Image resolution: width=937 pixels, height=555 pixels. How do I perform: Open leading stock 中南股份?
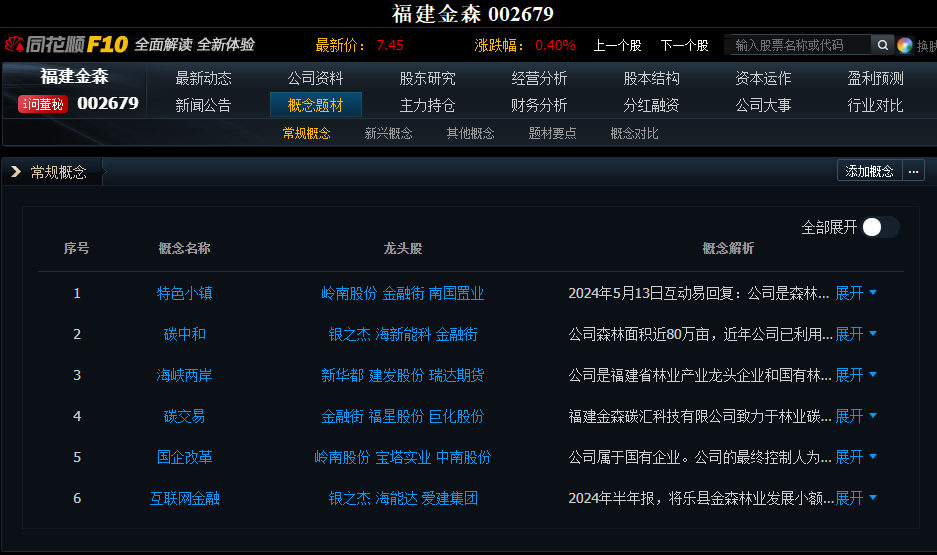(464, 457)
